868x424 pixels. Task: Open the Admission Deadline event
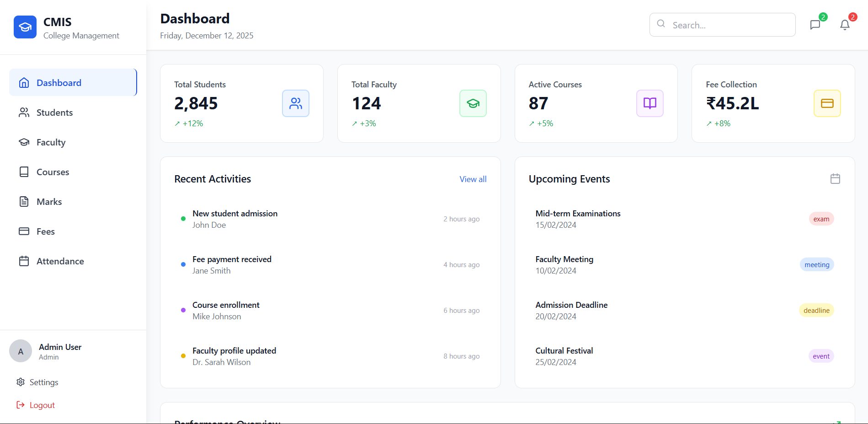click(x=685, y=311)
